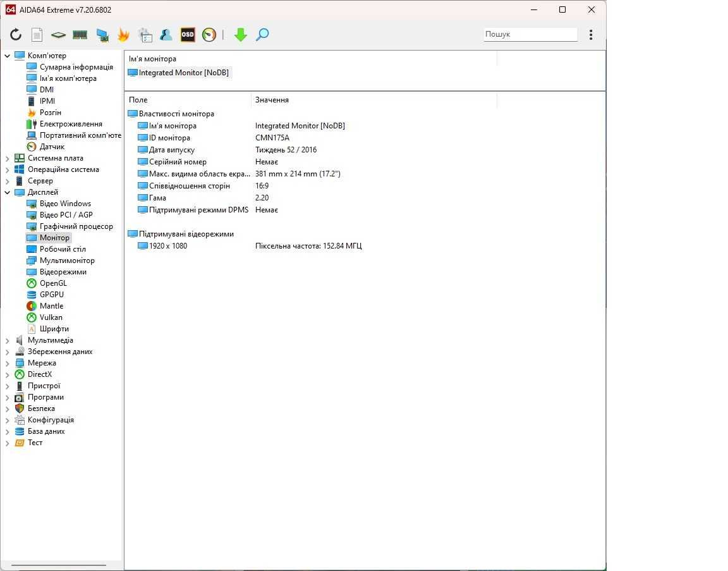The width and height of the screenshot is (728, 571).
Task: Open the sensor gauge toolbar icon
Action: (x=209, y=34)
